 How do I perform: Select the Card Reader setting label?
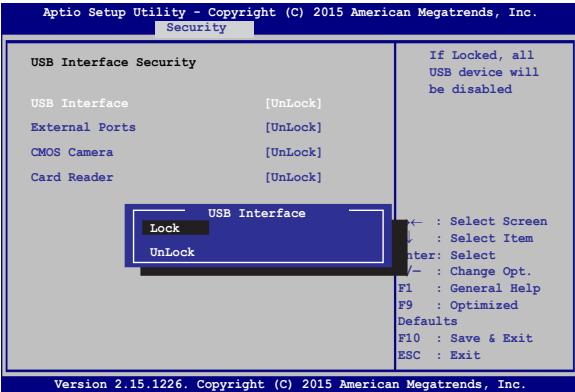click(x=72, y=177)
